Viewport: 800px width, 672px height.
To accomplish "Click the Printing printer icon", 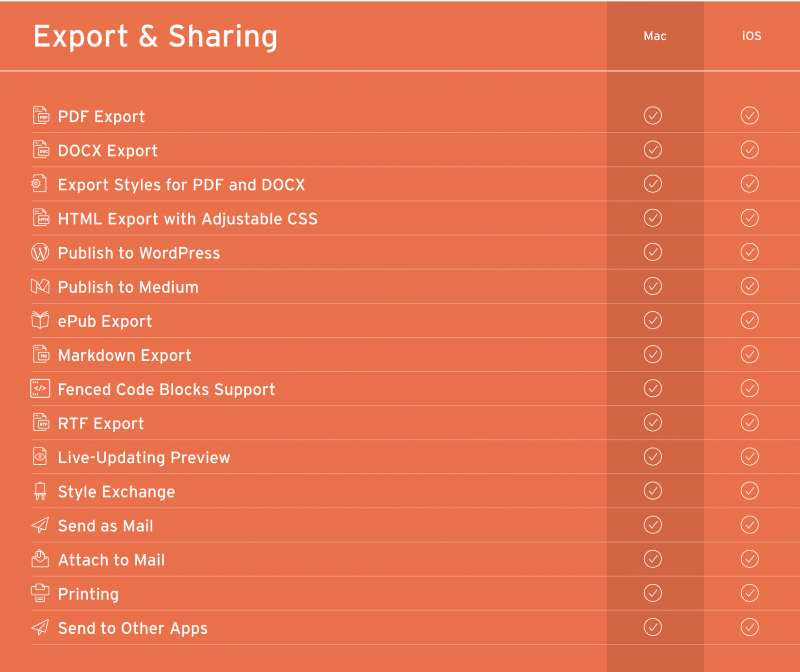I will 40,593.
